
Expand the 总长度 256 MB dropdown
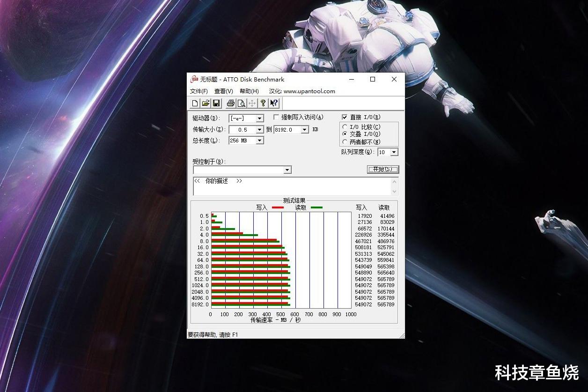259,140
